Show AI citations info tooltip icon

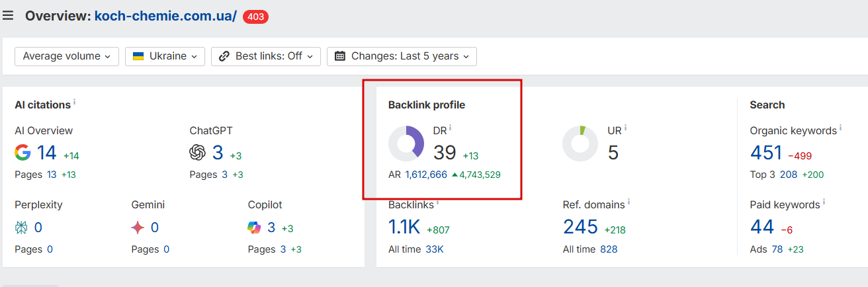click(75, 102)
